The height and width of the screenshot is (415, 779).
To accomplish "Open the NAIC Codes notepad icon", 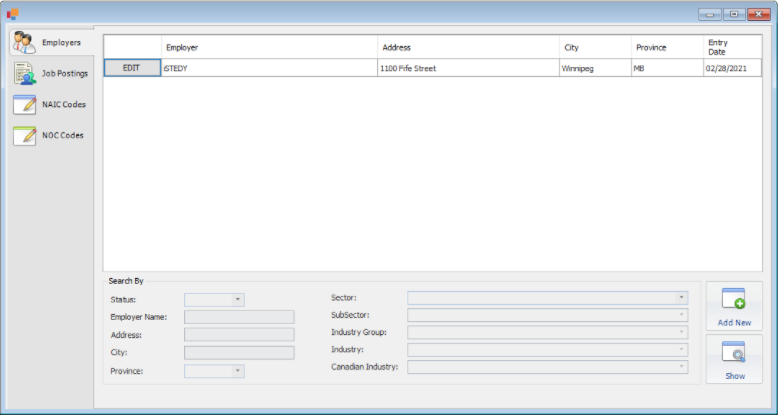I will 24,104.
